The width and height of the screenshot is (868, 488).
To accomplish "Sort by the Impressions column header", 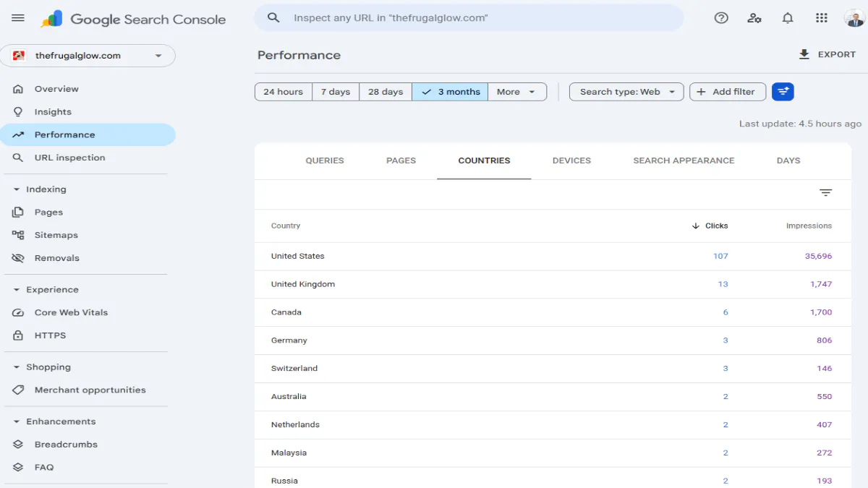I will point(809,226).
